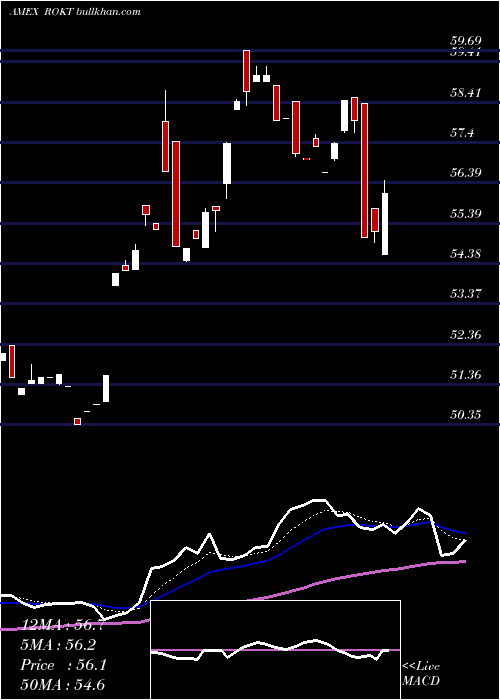Screen dimensions: 500x700
Task: Click the last white candle on the right
Action: [x=385, y=224]
